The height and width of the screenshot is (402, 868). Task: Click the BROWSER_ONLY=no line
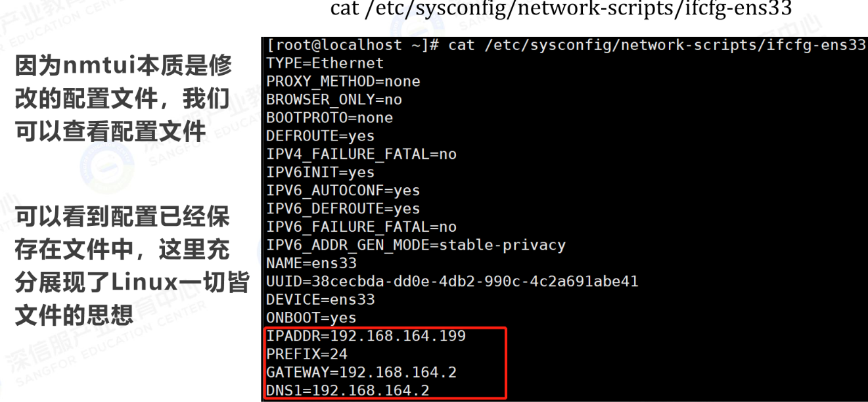click(x=334, y=100)
